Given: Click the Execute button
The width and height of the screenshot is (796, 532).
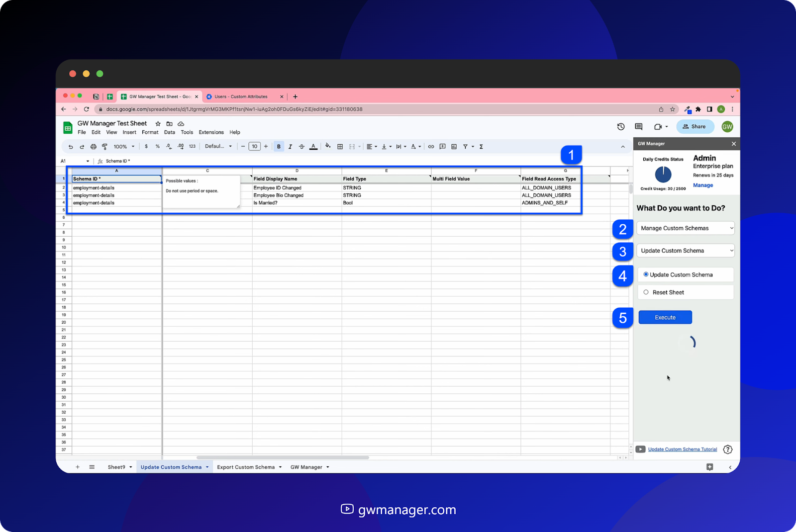Looking at the screenshot, I should point(665,317).
